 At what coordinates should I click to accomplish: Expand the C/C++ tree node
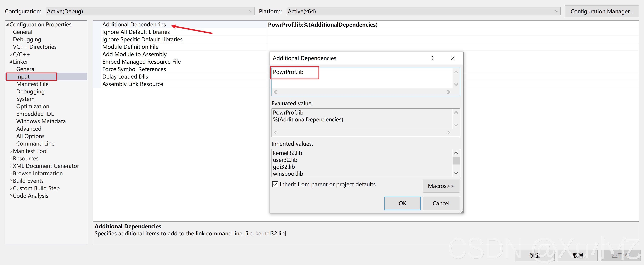(x=10, y=54)
